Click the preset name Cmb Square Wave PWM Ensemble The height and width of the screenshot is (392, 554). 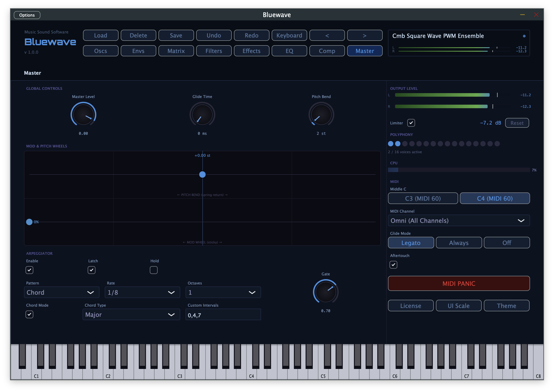click(x=438, y=36)
